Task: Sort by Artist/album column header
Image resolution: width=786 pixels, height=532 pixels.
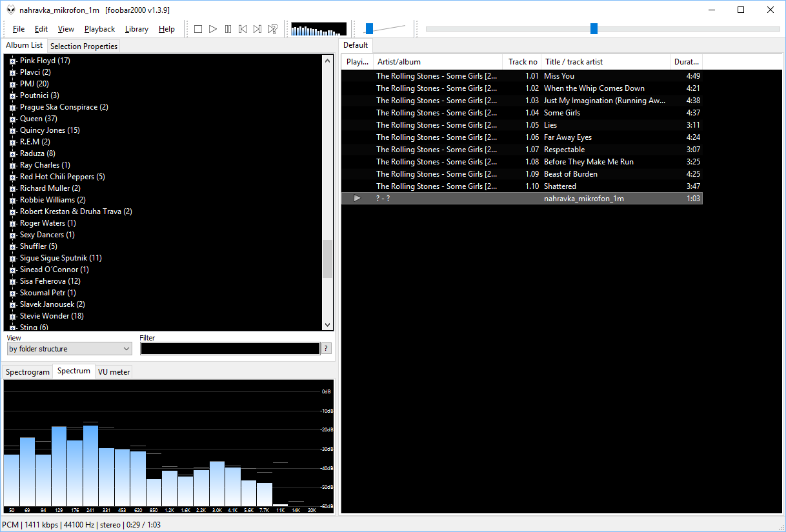Action: coord(438,62)
